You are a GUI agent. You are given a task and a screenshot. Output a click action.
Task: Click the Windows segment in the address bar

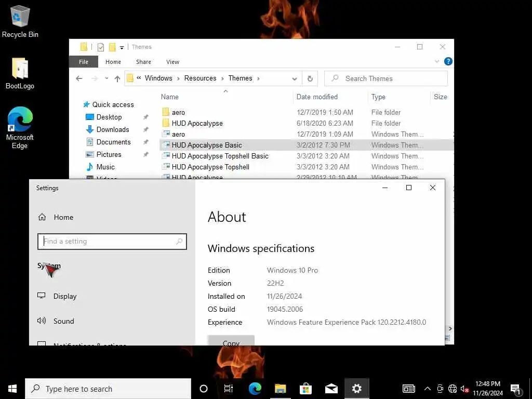(158, 78)
